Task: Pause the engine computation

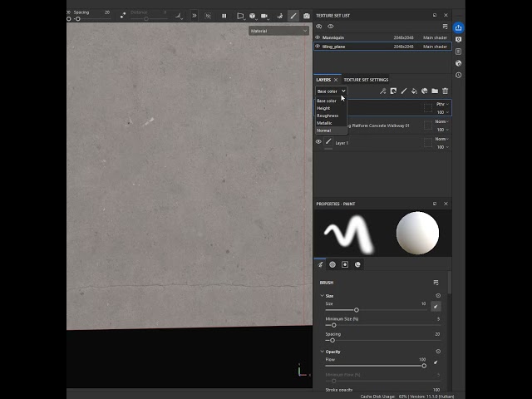Action: pos(224,16)
